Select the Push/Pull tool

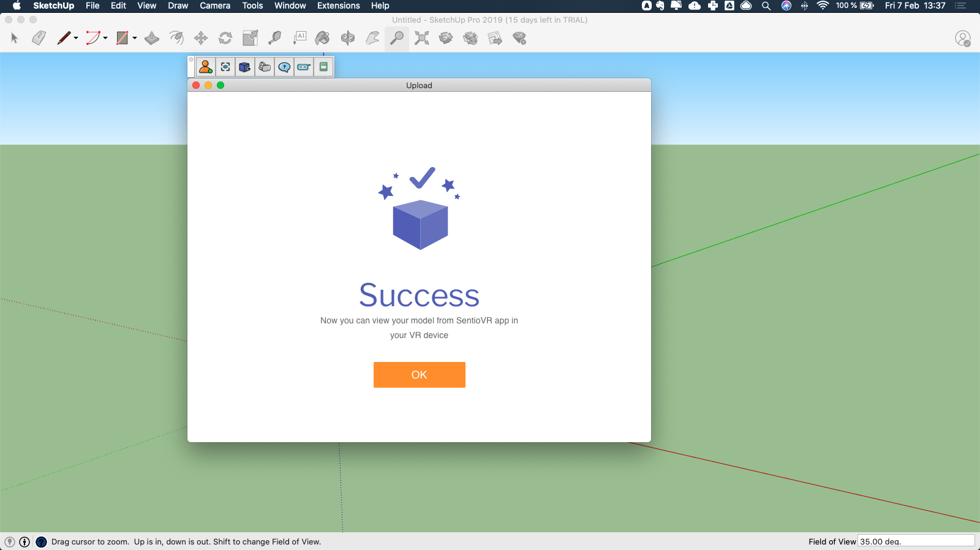(x=152, y=38)
